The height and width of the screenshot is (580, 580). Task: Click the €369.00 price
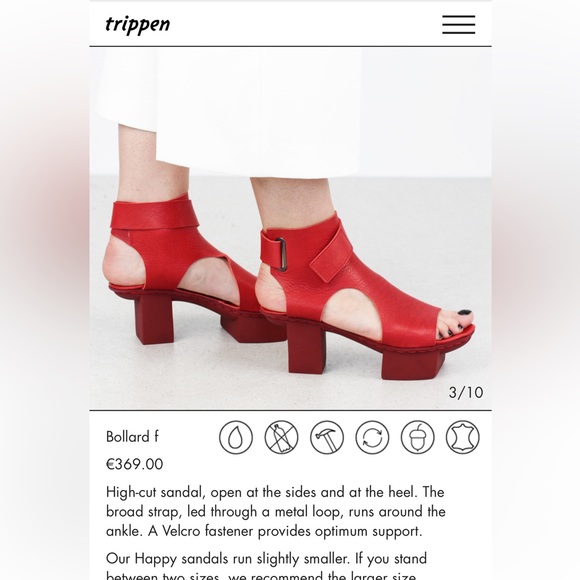[134, 464]
